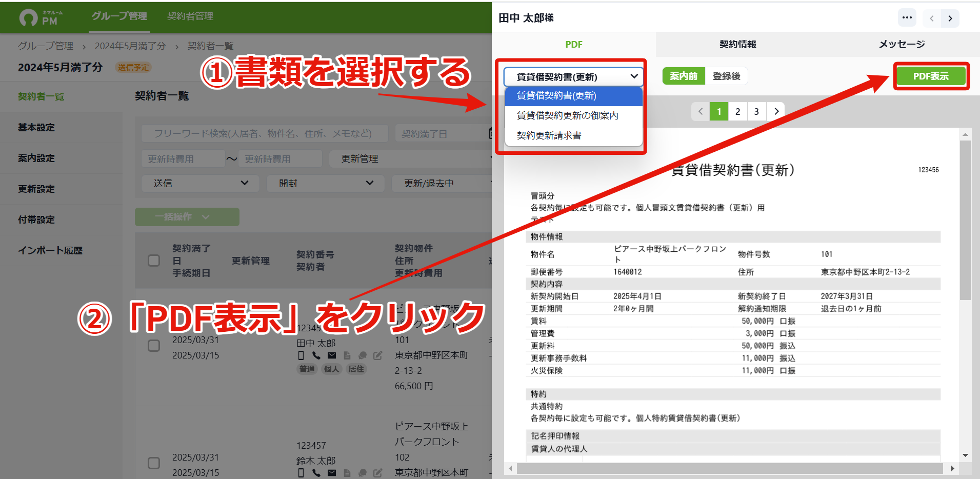Click the chat bubble icon for 田中 太郎
980x479 pixels.
coord(363,355)
